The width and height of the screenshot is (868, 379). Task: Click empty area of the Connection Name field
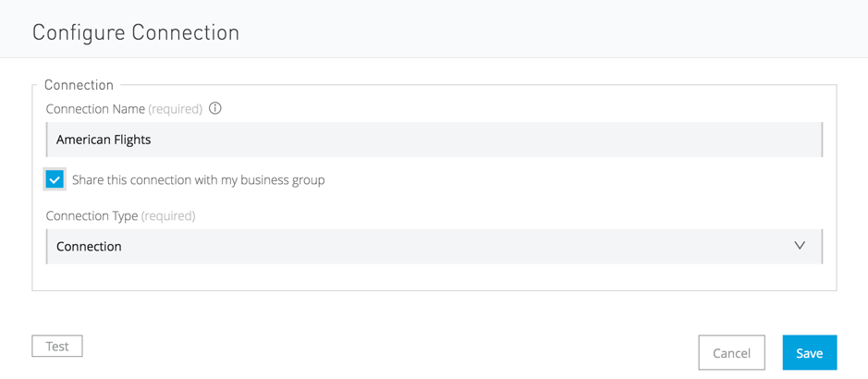(x=487, y=140)
